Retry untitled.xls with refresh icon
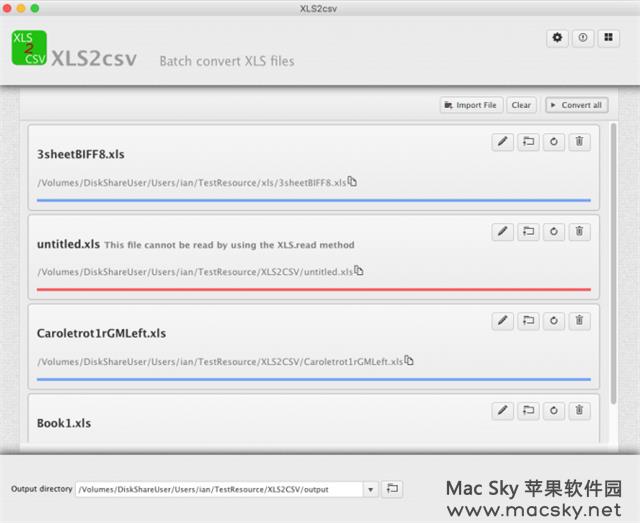The image size is (640, 523). pos(554,232)
